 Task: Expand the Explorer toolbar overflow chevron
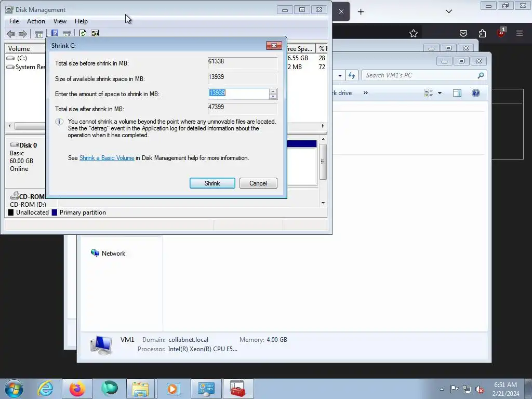click(x=365, y=92)
